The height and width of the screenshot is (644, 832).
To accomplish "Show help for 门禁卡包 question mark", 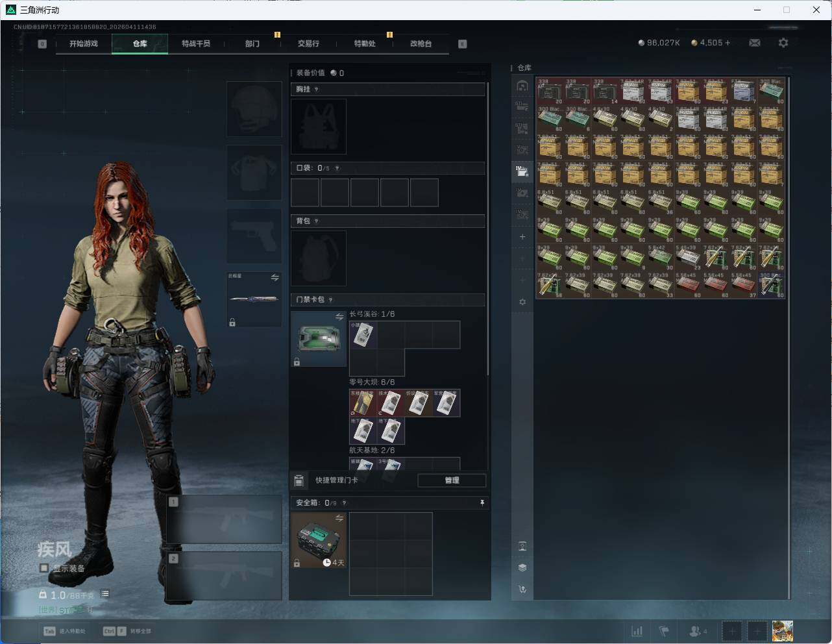I will click(x=331, y=300).
